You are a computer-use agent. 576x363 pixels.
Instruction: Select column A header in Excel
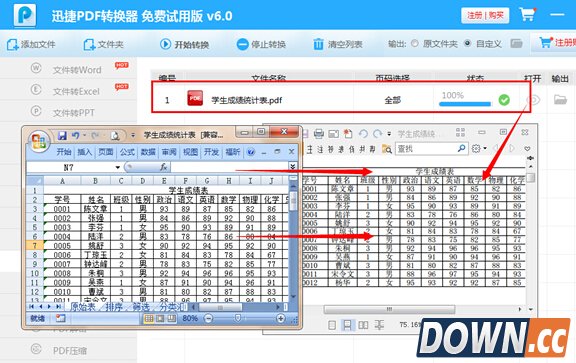point(62,181)
